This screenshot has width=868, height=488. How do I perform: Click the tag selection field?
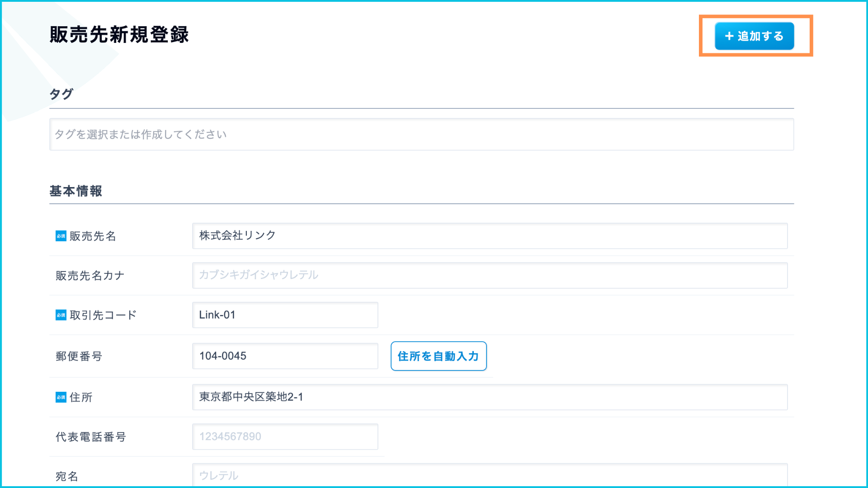[x=421, y=135]
